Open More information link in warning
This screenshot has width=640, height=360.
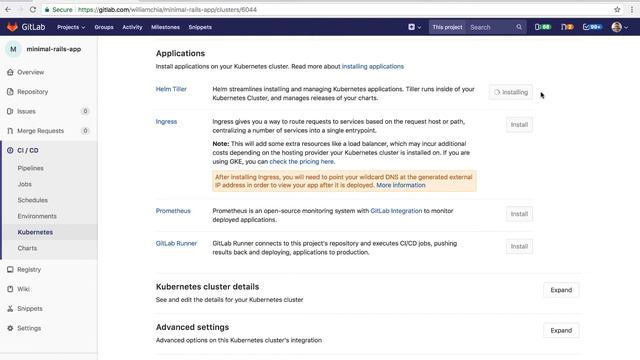(x=401, y=185)
